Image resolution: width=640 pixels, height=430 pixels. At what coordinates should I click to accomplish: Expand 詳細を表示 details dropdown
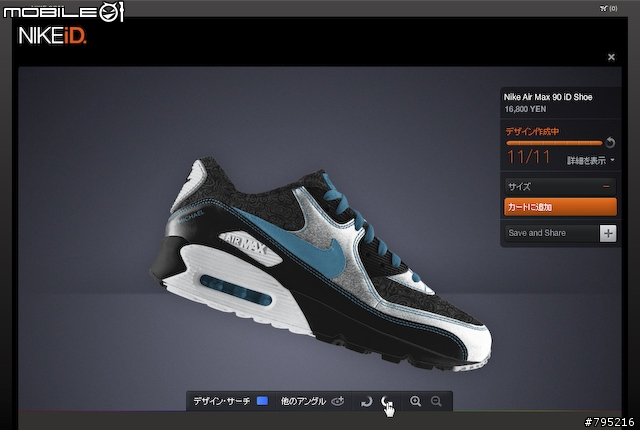coord(591,160)
